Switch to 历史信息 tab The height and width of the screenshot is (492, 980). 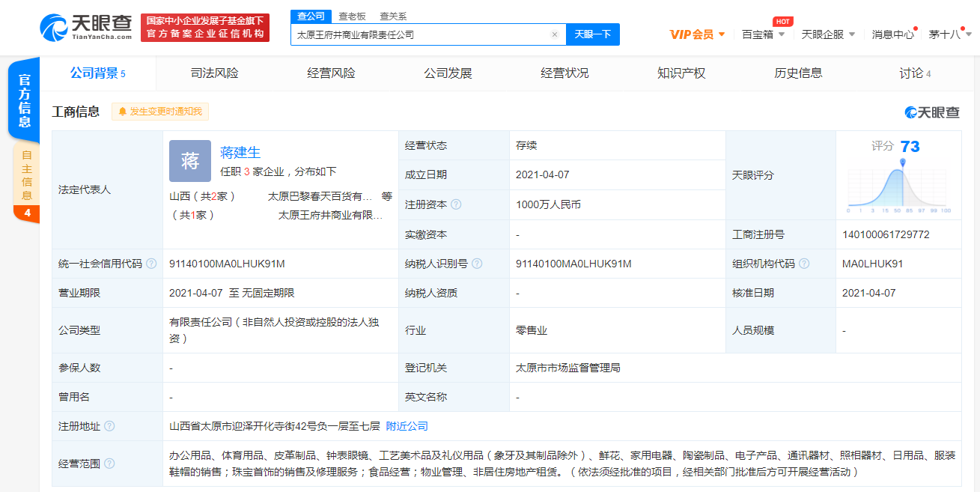799,73
